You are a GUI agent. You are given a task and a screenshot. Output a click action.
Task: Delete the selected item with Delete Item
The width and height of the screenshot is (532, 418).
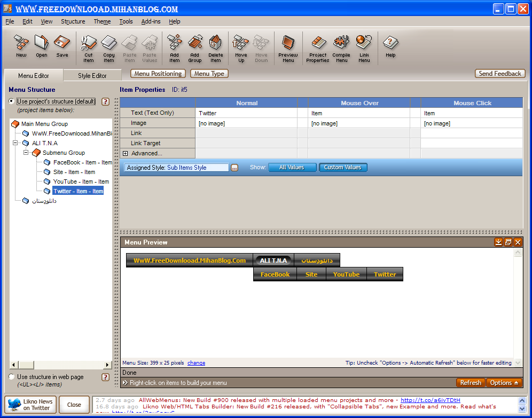coord(215,49)
